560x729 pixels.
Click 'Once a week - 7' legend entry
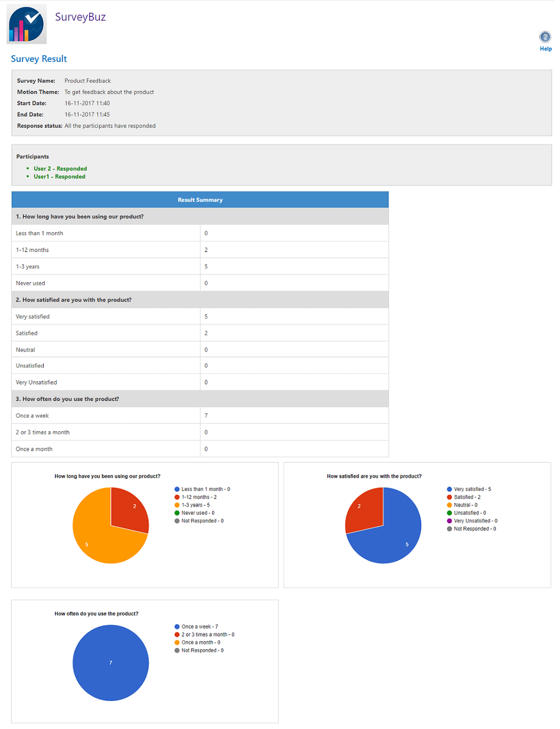pyautogui.click(x=200, y=627)
